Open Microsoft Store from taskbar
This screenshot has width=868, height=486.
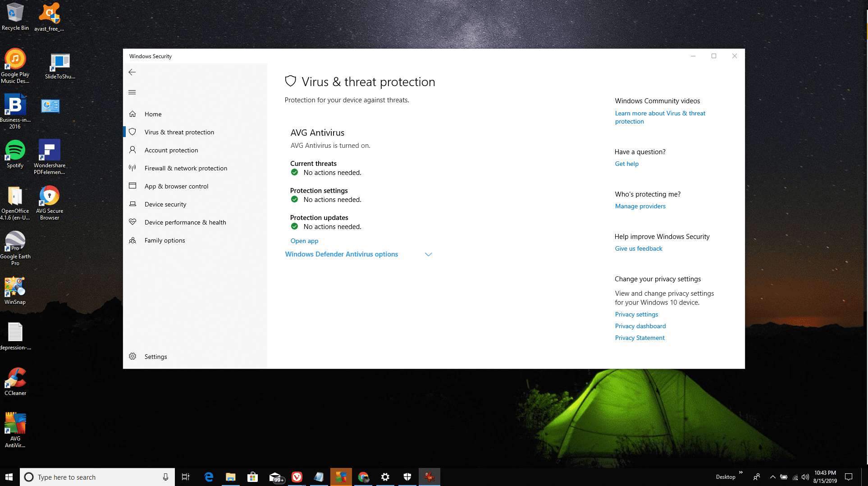tap(252, 477)
